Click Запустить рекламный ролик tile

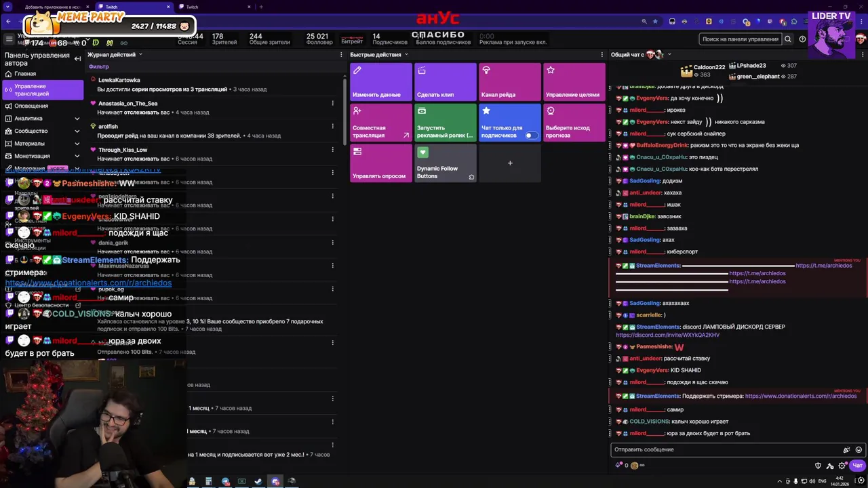(445, 123)
